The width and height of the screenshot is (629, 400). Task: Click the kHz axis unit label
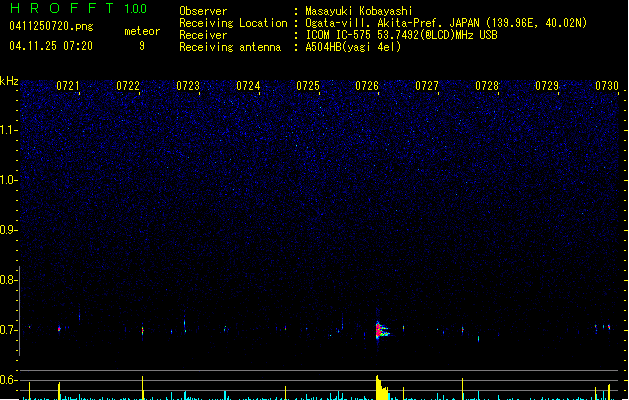tap(9, 81)
